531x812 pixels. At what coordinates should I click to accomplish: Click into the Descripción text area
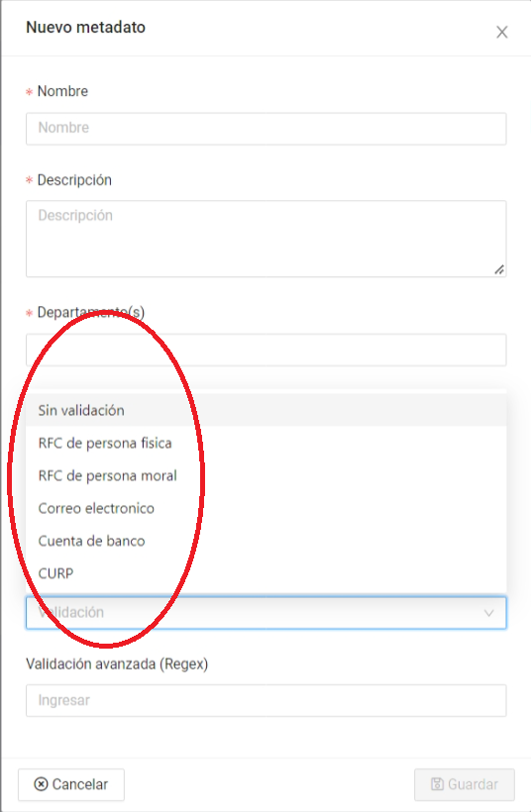pos(265,239)
